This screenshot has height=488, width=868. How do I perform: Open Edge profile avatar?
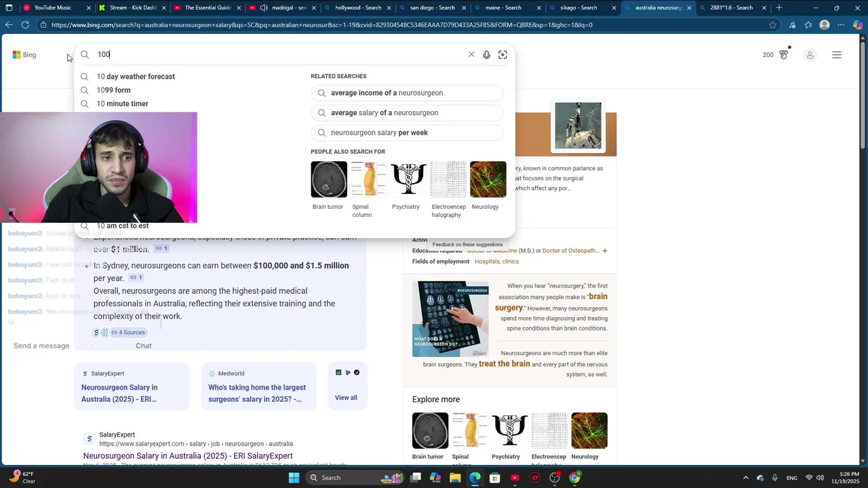tap(825, 25)
